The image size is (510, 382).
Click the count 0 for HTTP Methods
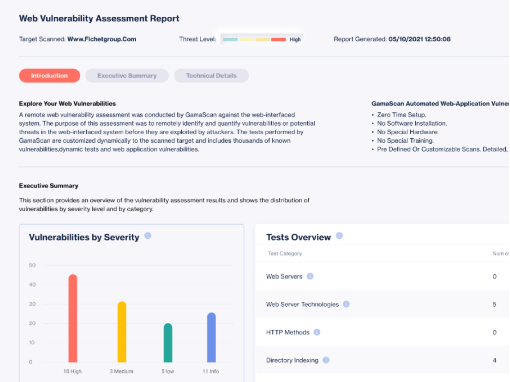coord(494,332)
